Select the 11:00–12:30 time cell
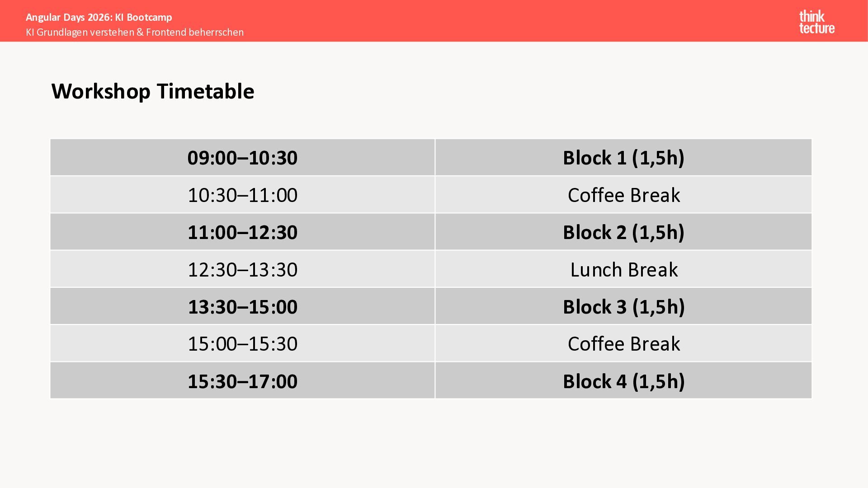Image resolution: width=868 pixels, height=488 pixels. tap(242, 232)
